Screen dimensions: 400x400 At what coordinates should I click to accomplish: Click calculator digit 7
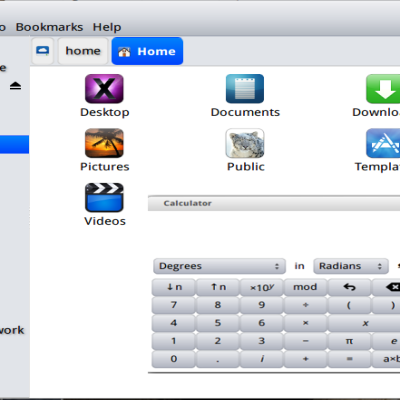point(174,305)
